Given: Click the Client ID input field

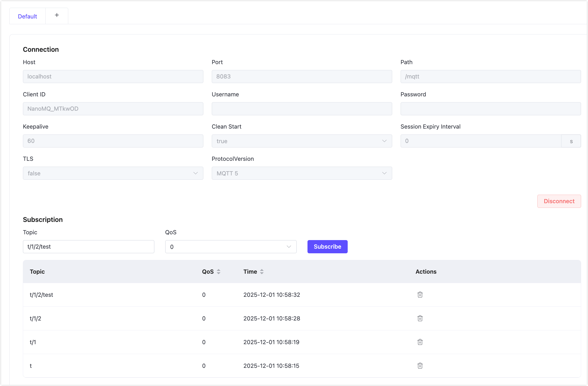Looking at the screenshot, I should click(x=113, y=109).
